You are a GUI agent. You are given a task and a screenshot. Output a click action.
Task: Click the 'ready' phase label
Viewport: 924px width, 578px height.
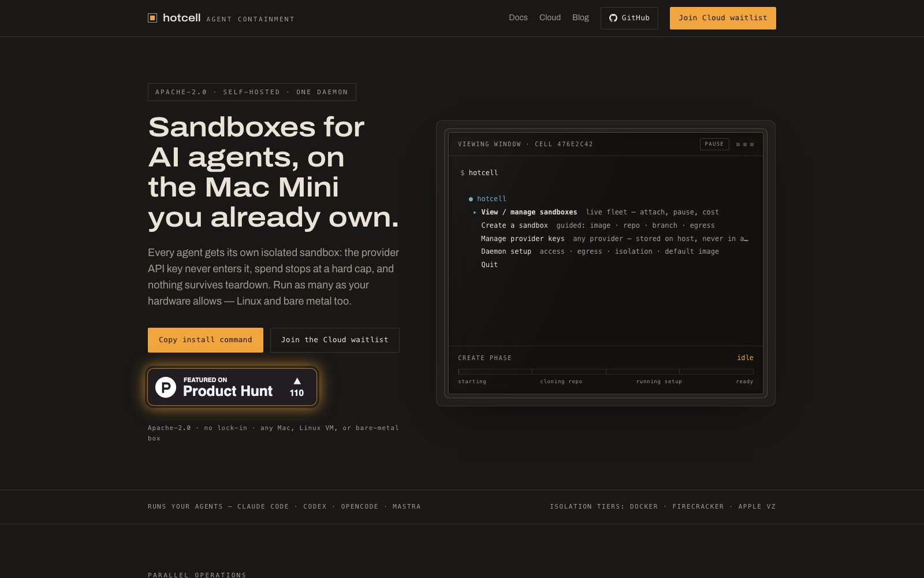click(744, 381)
